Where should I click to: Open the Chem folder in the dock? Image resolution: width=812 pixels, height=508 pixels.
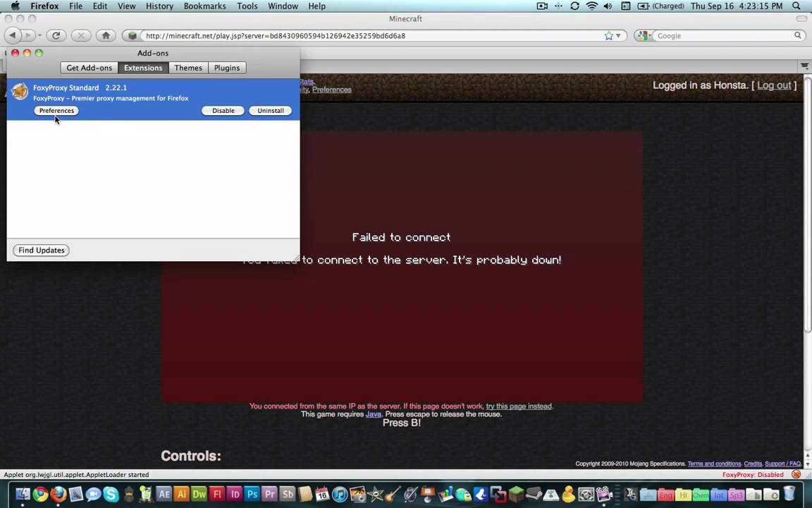[x=701, y=495]
